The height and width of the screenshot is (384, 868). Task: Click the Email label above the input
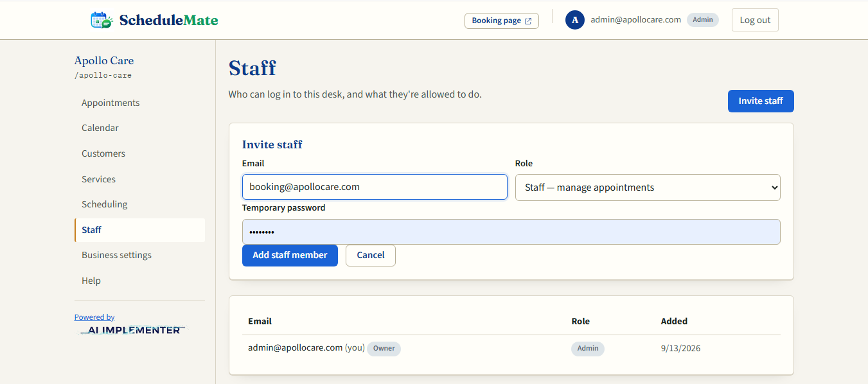click(x=253, y=164)
